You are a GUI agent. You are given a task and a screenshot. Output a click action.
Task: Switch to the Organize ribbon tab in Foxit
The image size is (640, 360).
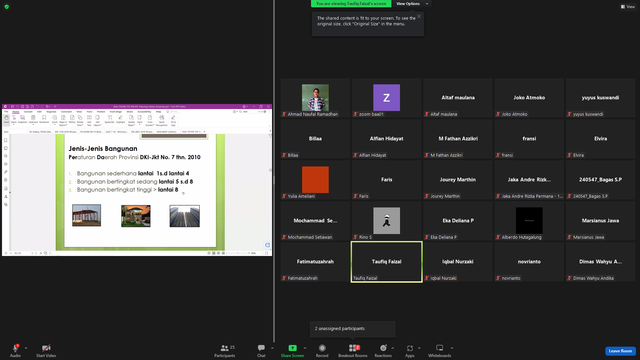(x=51, y=111)
